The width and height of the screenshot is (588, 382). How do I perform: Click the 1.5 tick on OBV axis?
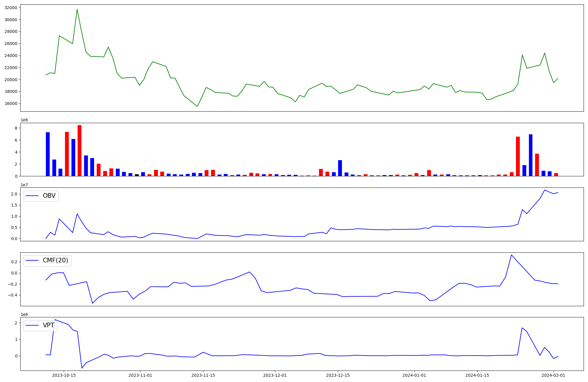pos(14,205)
